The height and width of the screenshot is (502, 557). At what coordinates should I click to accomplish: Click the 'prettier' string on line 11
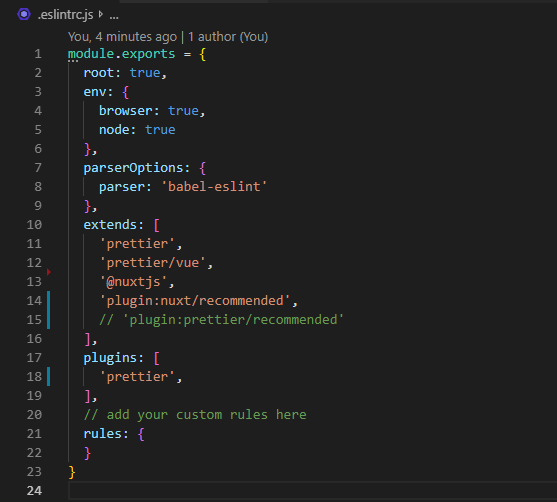pyautogui.click(x=137, y=244)
